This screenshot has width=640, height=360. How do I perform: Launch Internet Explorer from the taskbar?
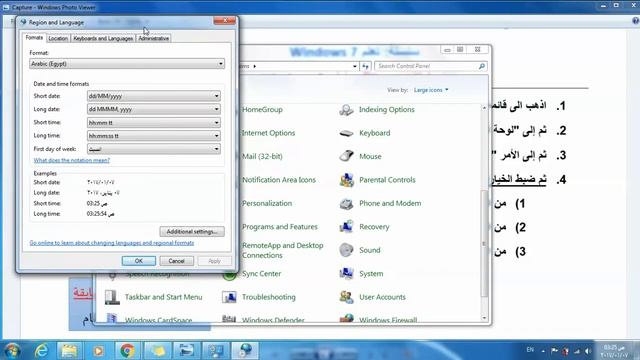41,351
